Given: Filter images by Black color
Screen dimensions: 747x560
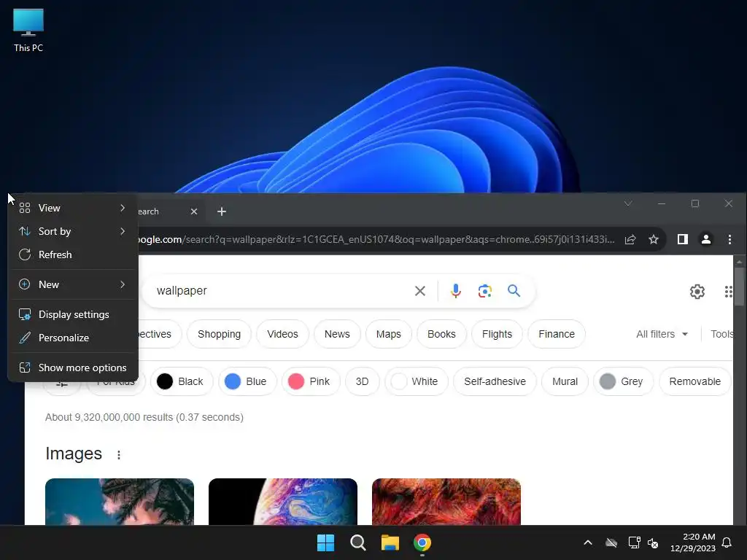Looking at the screenshot, I should pos(182,381).
